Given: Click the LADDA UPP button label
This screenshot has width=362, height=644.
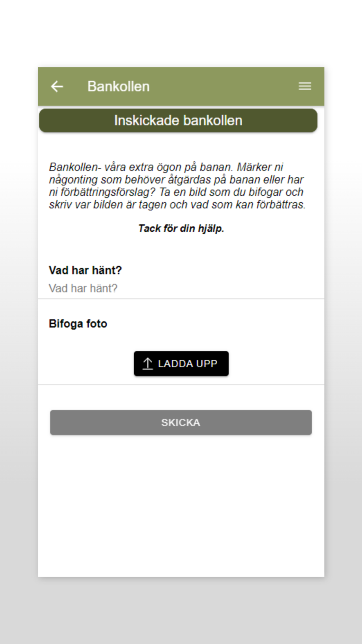Looking at the screenshot, I should pos(188,364).
